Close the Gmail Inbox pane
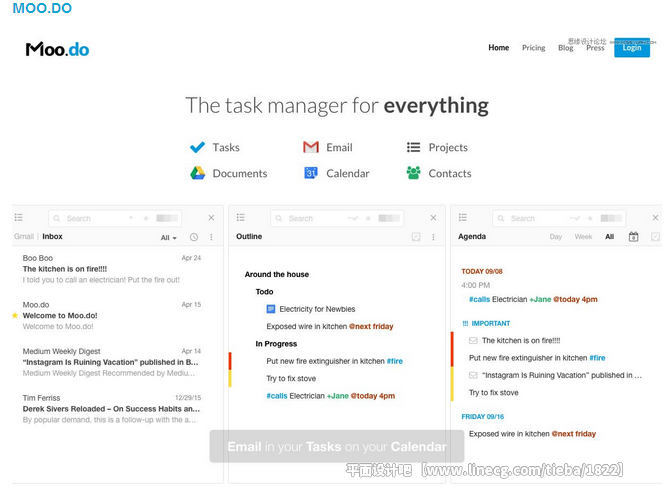 coord(211,218)
